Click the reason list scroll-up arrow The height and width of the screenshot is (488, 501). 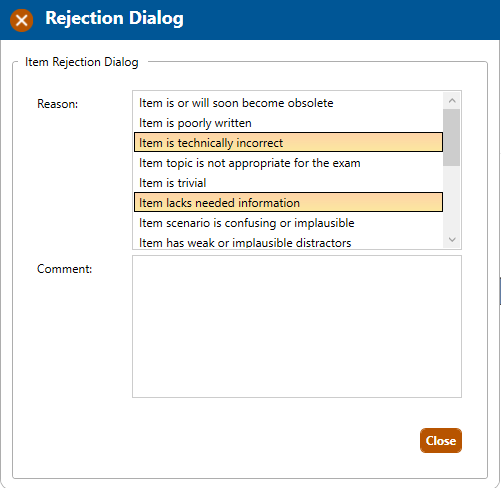pyautogui.click(x=452, y=100)
